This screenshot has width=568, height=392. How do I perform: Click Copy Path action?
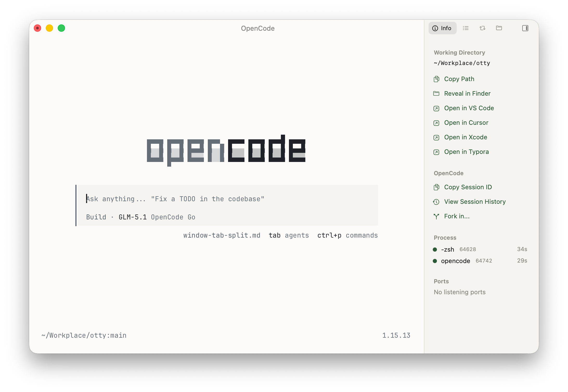point(459,79)
